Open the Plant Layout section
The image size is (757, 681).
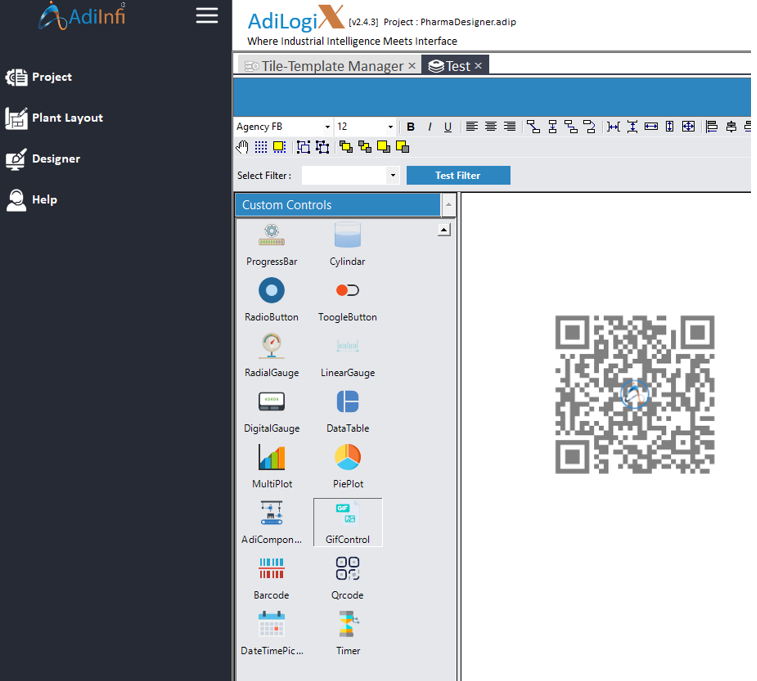click(x=54, y=118)
